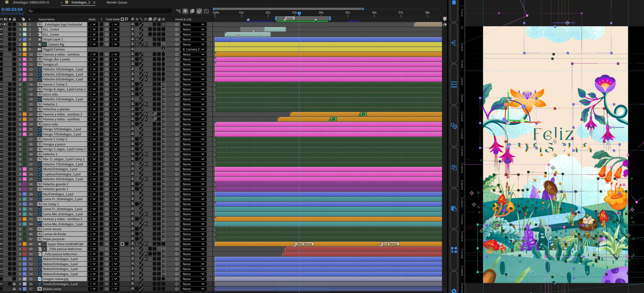Image resolution: width=644 pixels, height=293 pixels.
Task: Expand the Junco solo layer 18
Action: click(x=20, y=94)
